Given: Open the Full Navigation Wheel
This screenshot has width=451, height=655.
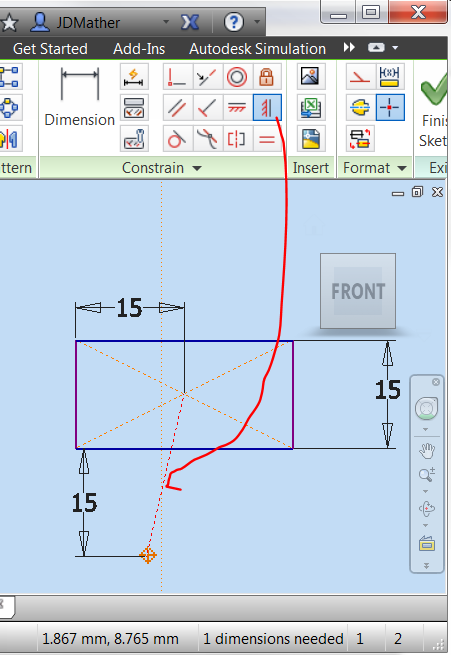Looking at the screenshot, I should [x=426, y=409].
